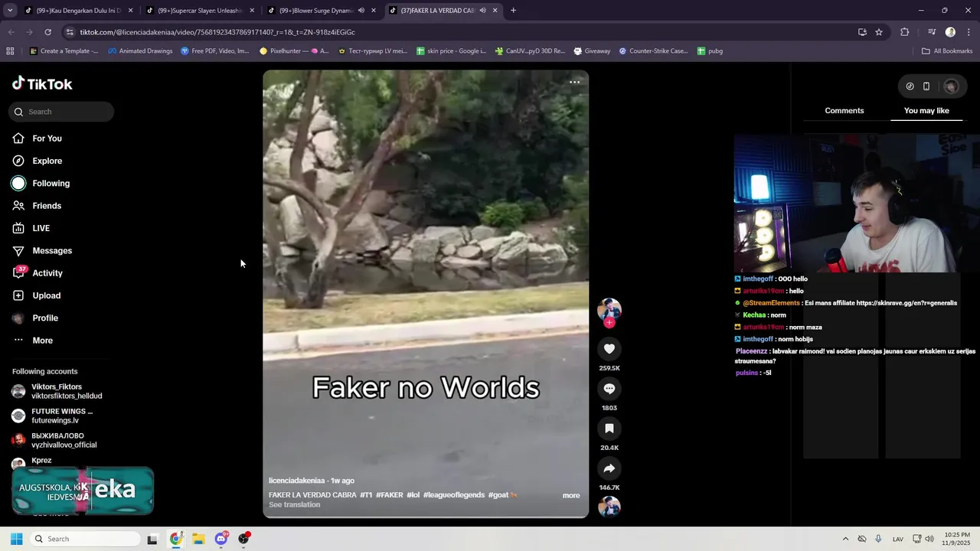This screenshot has width=980, height=551.
Task: Open taskbar clock and date
Action: [955, 539]
